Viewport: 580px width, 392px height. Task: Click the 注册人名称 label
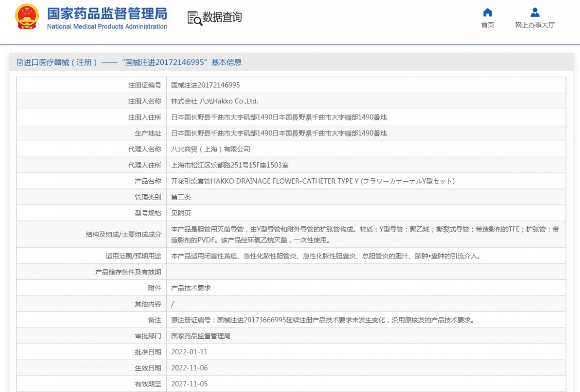click(145, 101)
